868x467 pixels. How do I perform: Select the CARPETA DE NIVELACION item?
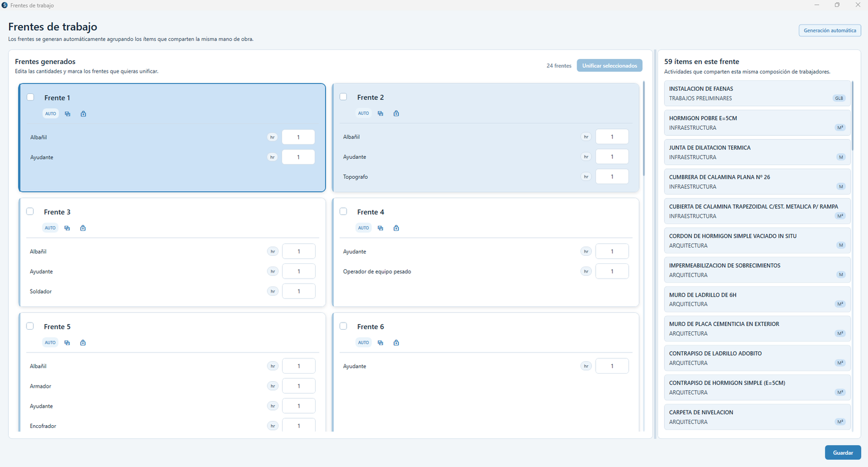pos(757,417)
